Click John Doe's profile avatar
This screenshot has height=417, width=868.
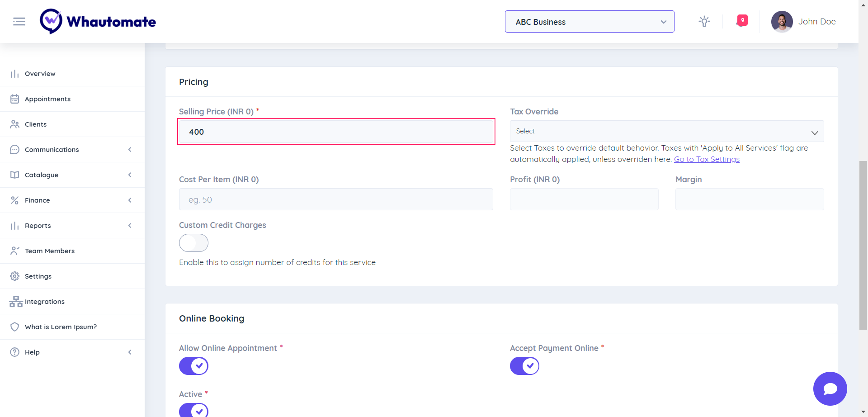pyautogui.click(x=782, y=22)
